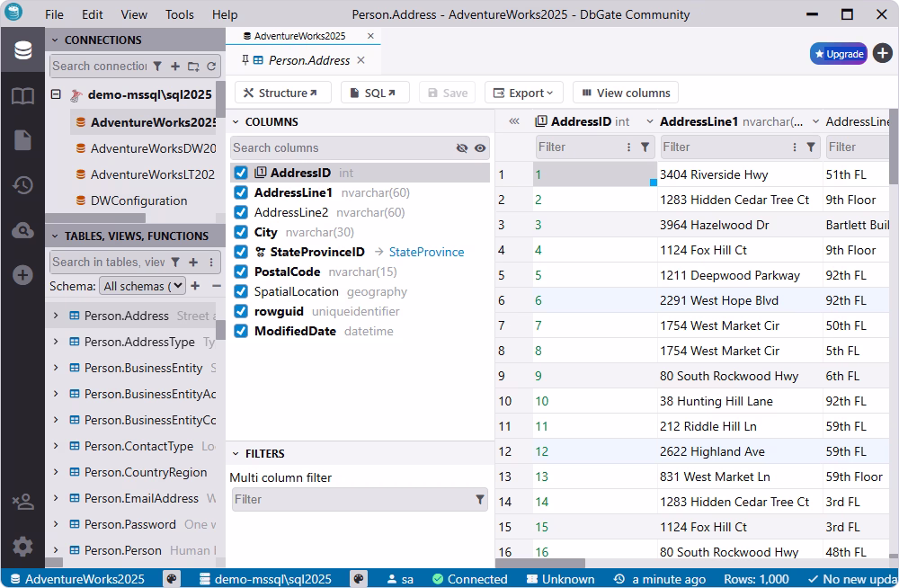The height and width of the screenshot is (588, 899).
Task: Click the filter funnel icon beside tables search
Action: pos(175,263)
